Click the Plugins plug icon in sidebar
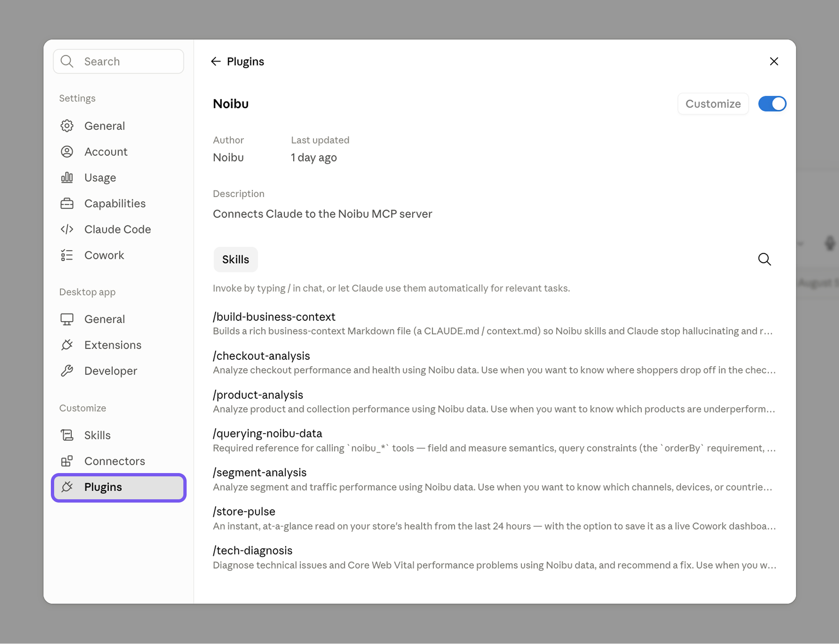 click(67, 487)
